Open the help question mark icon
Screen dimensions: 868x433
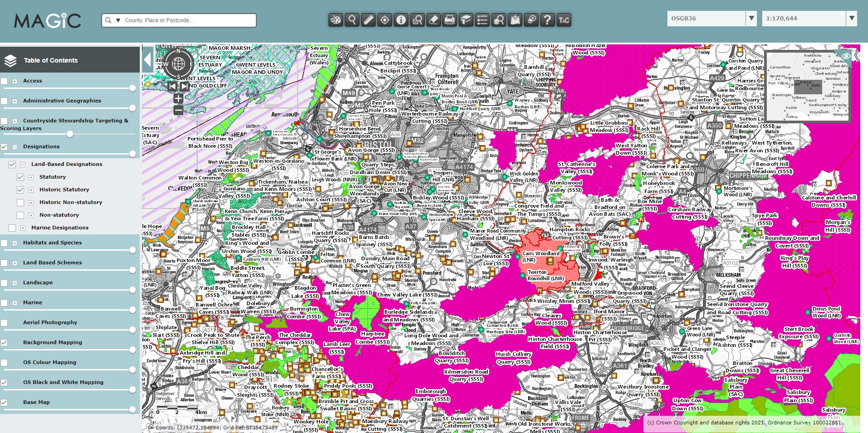point(548,20)
